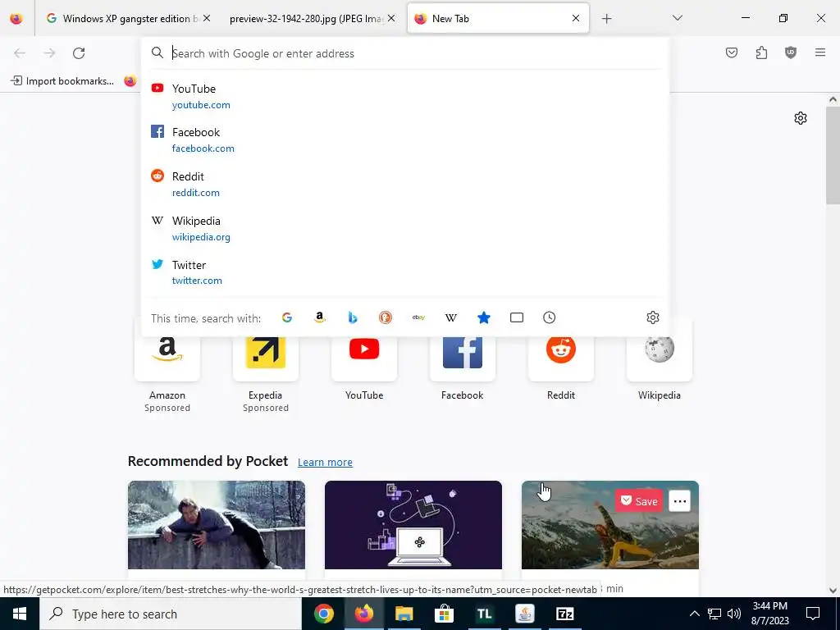
Task: Open the Save to Pocket toolbar icon
Action: tap(732, 52)
